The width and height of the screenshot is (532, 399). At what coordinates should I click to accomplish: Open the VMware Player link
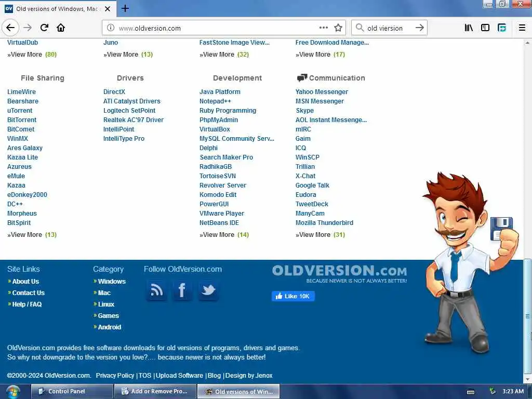click(x=221, y=214)
